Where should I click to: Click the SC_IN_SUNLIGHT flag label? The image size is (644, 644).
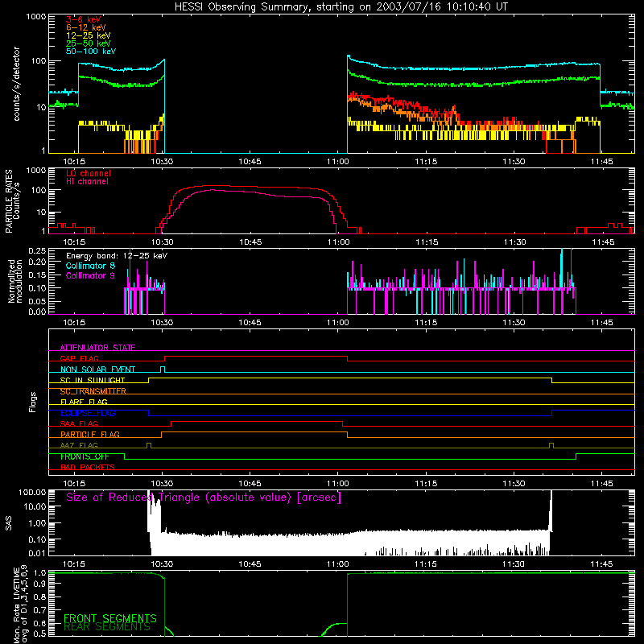tap(93, 380)
